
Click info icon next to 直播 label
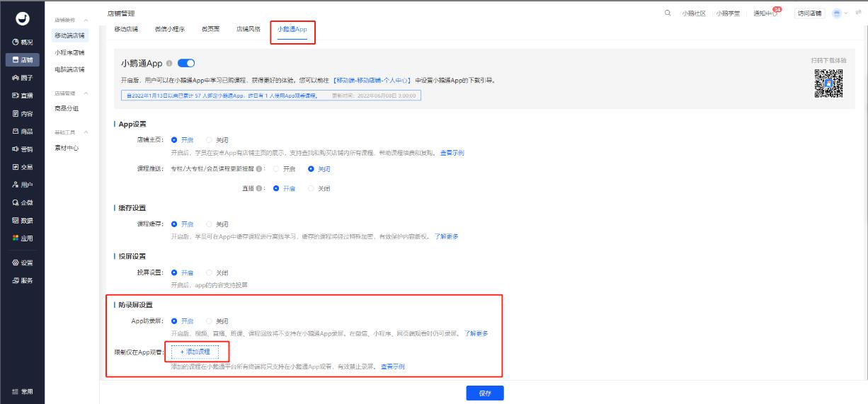coord(259,189)
